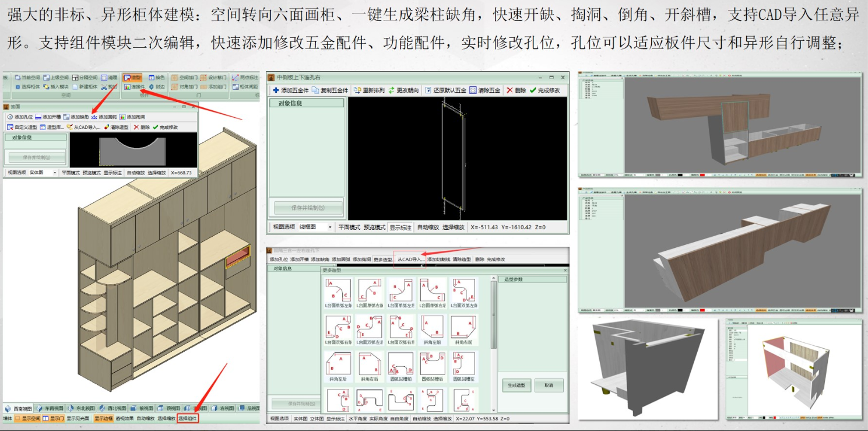Click 选择组件 in the bottom status bar
868x431 pixels.
click(x=188, y=418)
